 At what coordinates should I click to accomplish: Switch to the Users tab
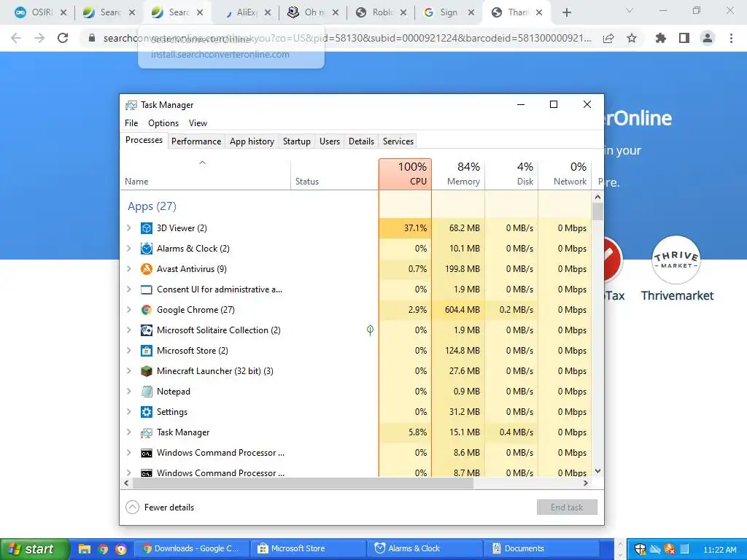pos(330,141)
